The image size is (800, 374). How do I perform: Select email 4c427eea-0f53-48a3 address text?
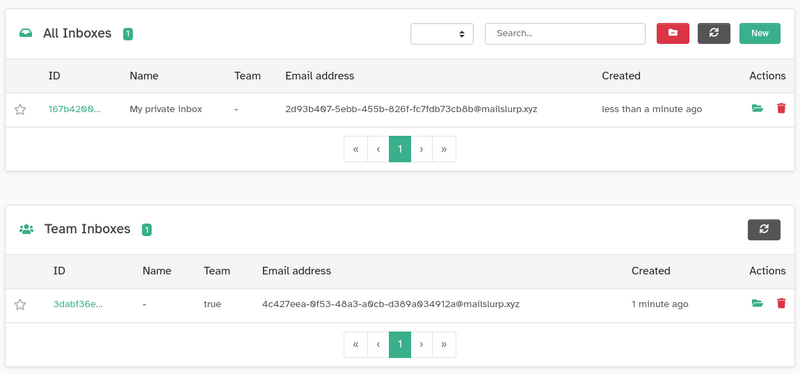pyautogui.click(x=391, y=304)
